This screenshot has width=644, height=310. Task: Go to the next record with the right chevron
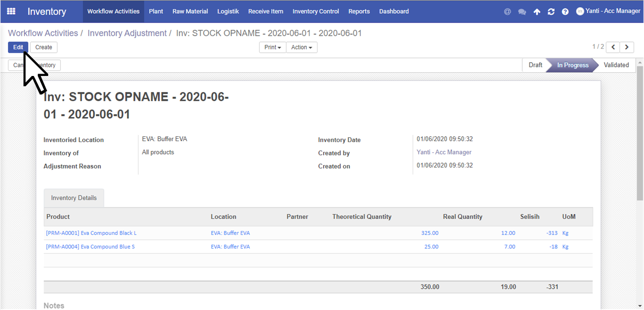point(627,47)
